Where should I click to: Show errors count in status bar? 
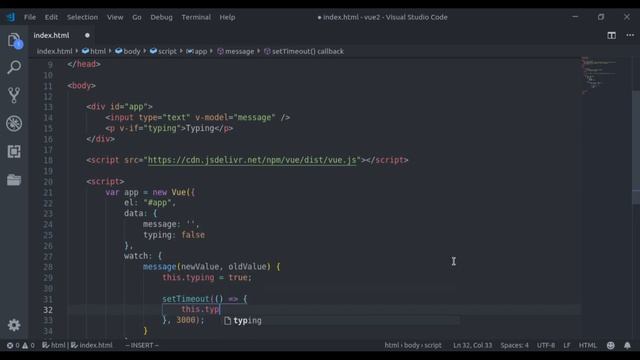13,345
